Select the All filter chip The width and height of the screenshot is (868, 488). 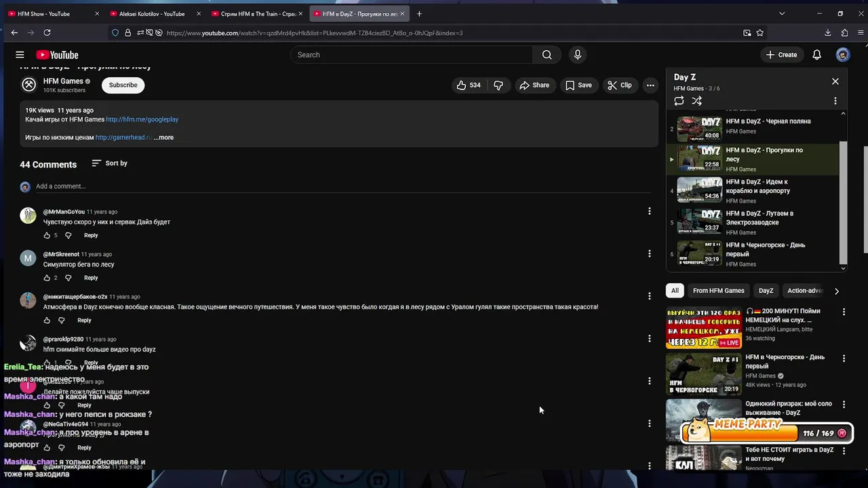tap(675, 291)
